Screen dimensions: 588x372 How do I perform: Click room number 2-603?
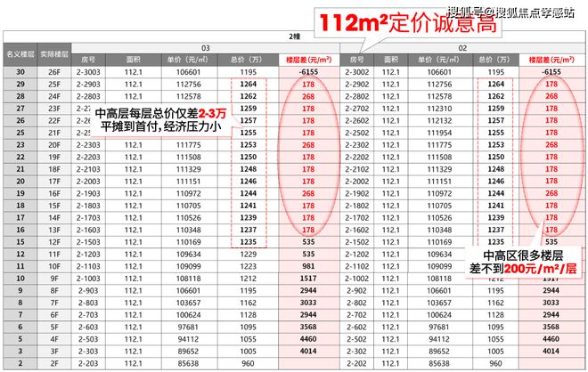click(88, 327)
